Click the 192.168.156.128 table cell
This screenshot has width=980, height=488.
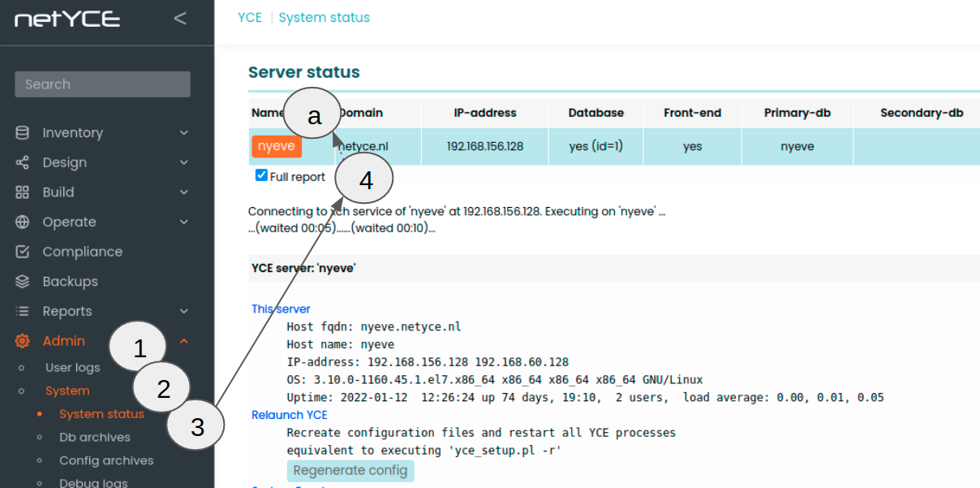click(x=485, y=147)
